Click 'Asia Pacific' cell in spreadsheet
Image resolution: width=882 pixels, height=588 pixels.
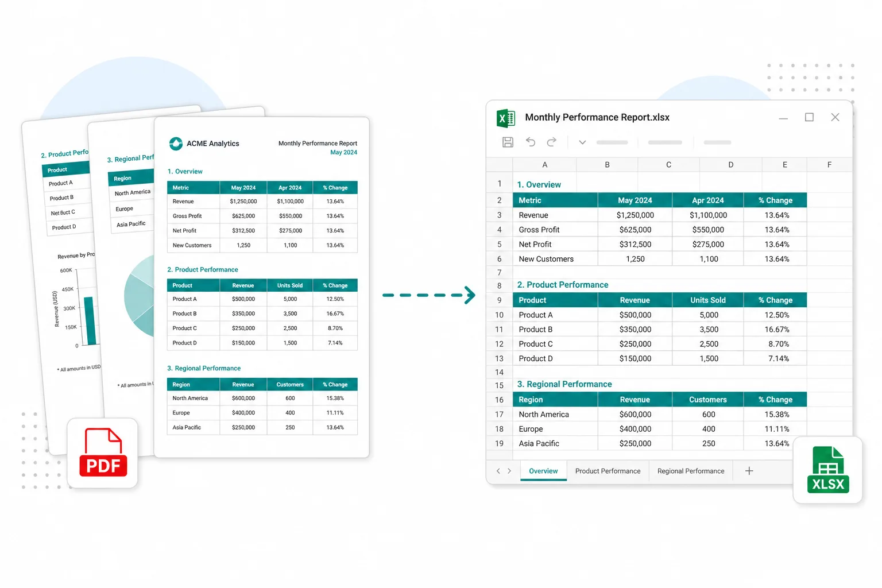555,443
